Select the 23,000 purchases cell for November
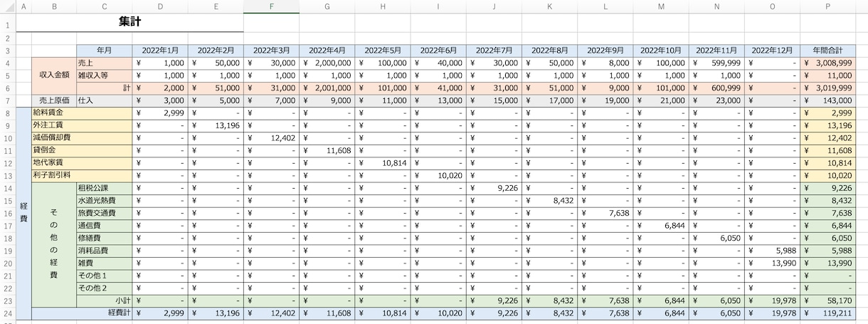The image size is (868, 324). 716,100
